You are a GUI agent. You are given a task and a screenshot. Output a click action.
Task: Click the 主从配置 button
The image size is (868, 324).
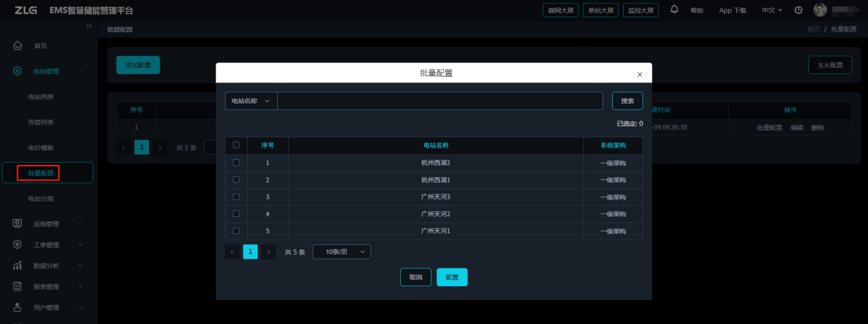click(830, 65)
